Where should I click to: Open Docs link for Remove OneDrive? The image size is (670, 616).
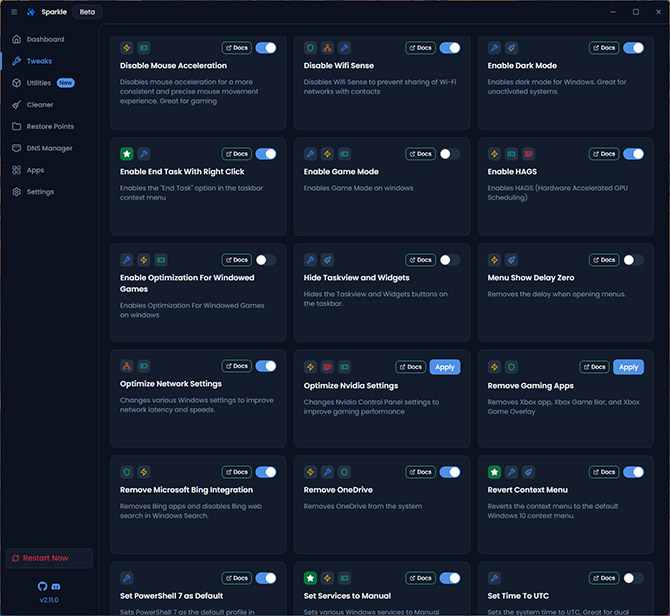click(x=420, y=472)
